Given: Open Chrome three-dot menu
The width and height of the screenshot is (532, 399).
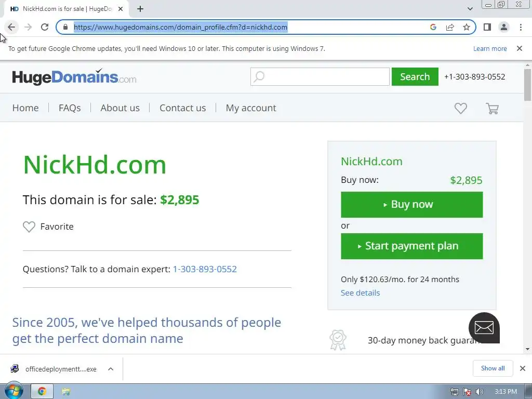Looking at the screenshot, I should (521, 27).
